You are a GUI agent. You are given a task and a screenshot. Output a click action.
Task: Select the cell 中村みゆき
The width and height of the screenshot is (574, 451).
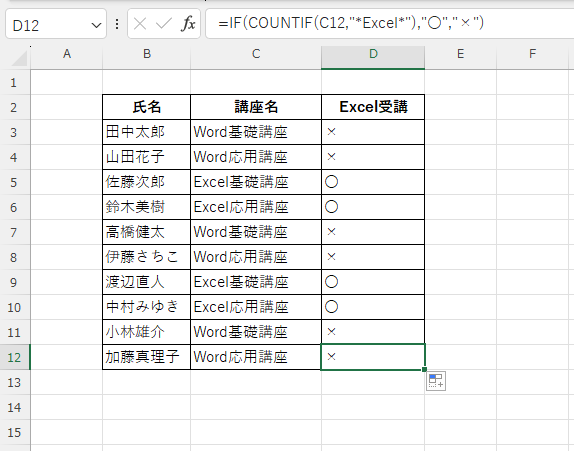click(146, 307)
